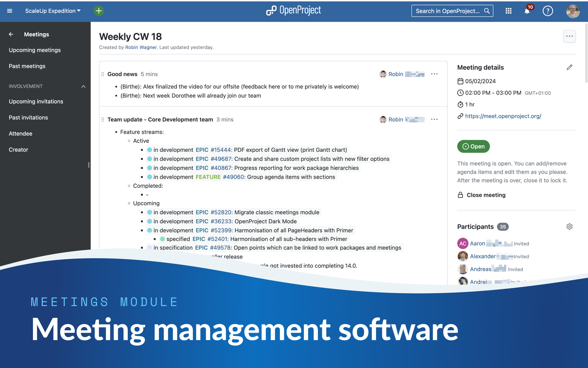The width and height of the screenshot is (588, 368).
Task: Click the lock icon next to Close meeting
Action: (460, 194)
